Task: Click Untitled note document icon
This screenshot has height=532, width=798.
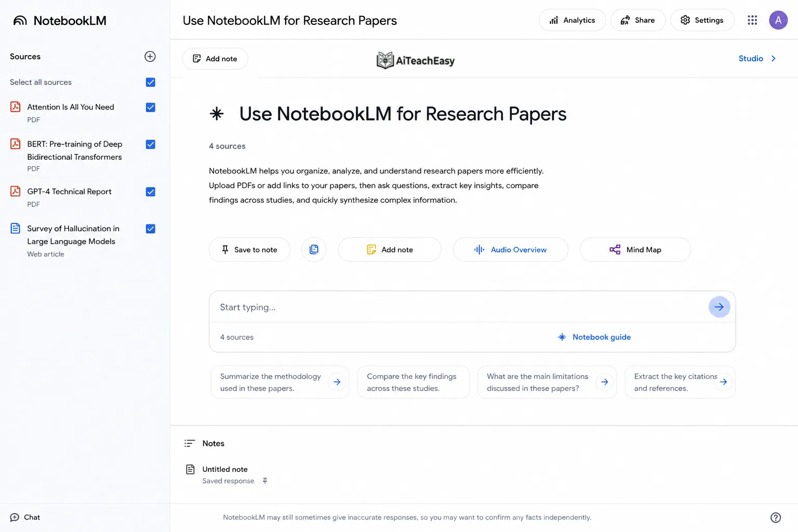Action: pos(190,469)
